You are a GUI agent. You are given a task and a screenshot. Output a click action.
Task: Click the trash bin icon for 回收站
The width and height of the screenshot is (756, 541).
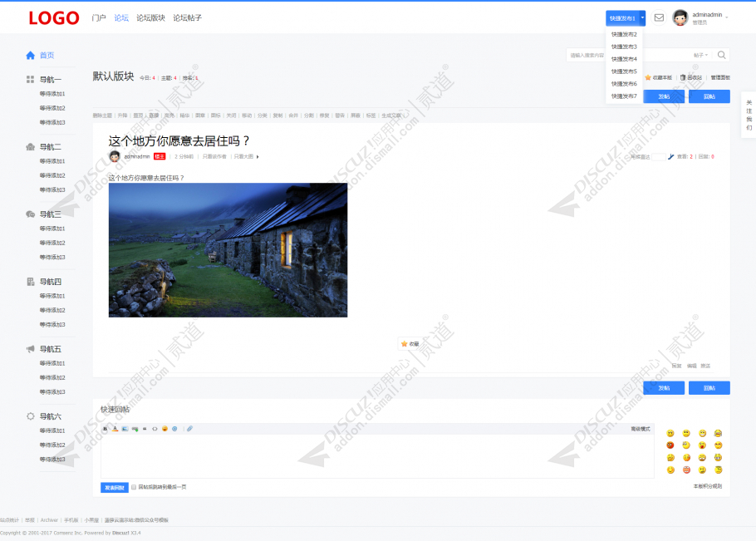click(683, 77)
